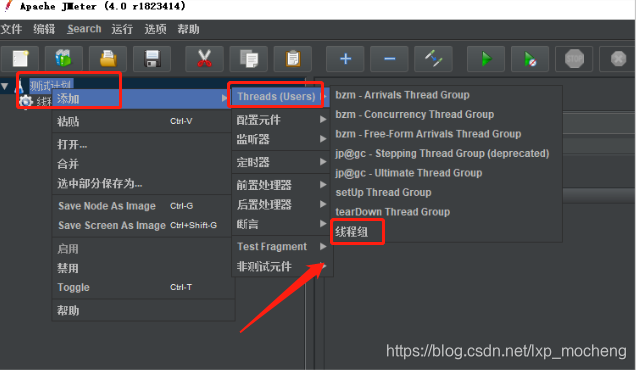636x370 pixels.
Task: Open the Templates toolbar icon
Action: coord(64,59)
